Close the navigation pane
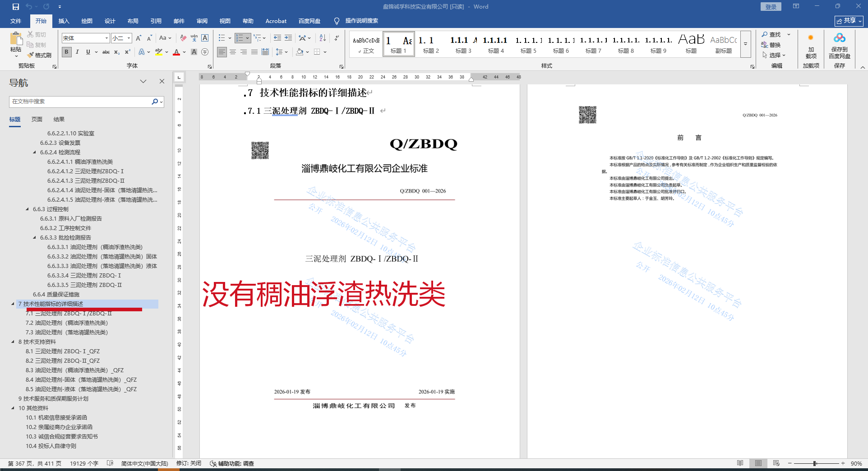The width and height of the screenshot is (868, 471). 162,81
